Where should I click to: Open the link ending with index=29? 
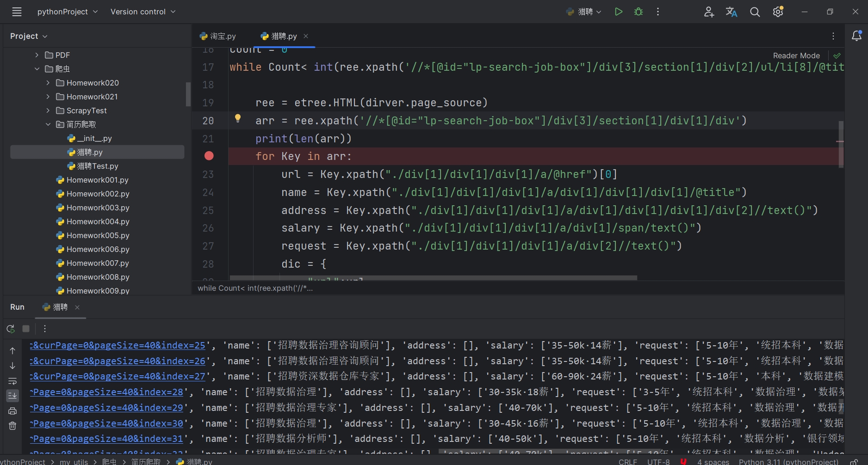click(x=107, y=408)
